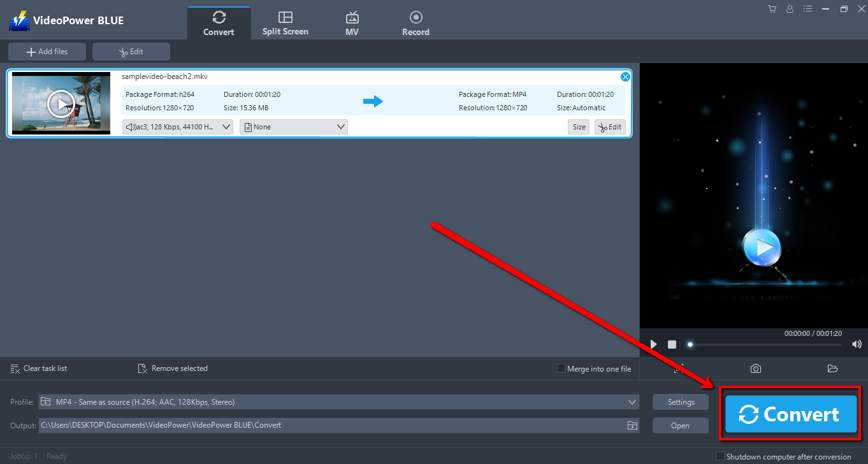The image size is (868, 464).
Task: Check Shutdown computer after conversion
Action: point(721,456)
